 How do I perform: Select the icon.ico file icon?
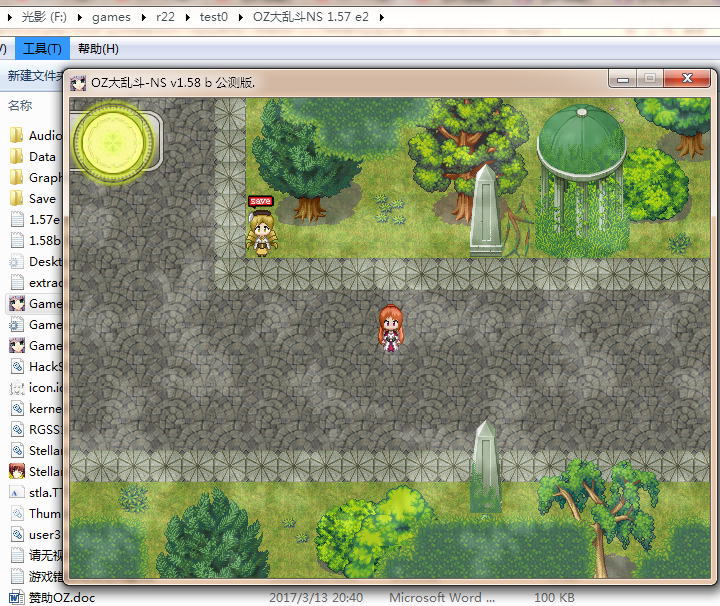pos(17,388)
